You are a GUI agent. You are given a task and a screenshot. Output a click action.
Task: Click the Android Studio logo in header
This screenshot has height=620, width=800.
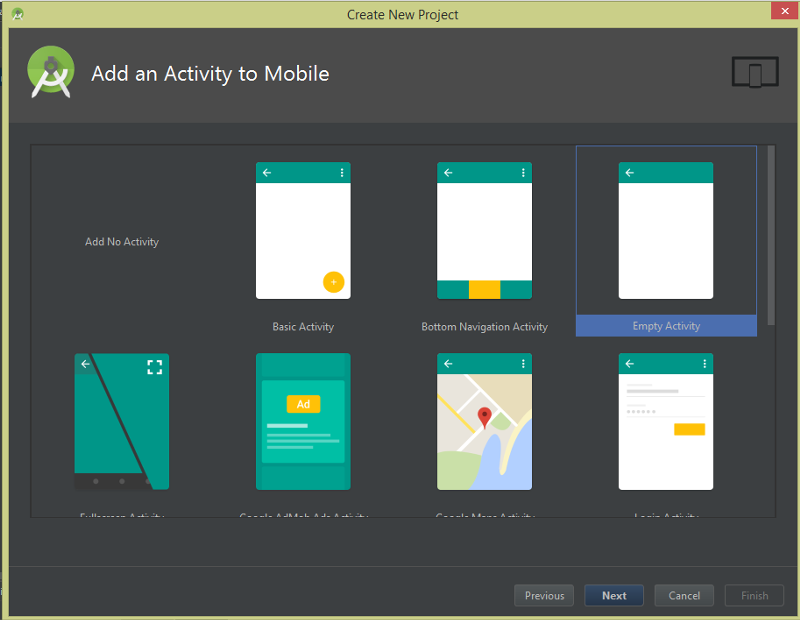[51, 72]
